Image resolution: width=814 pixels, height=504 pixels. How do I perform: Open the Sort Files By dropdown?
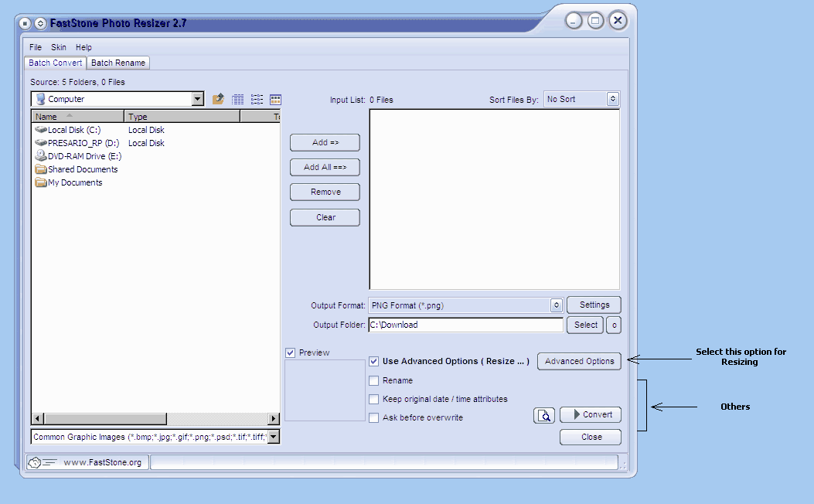[x=612, y=99]
